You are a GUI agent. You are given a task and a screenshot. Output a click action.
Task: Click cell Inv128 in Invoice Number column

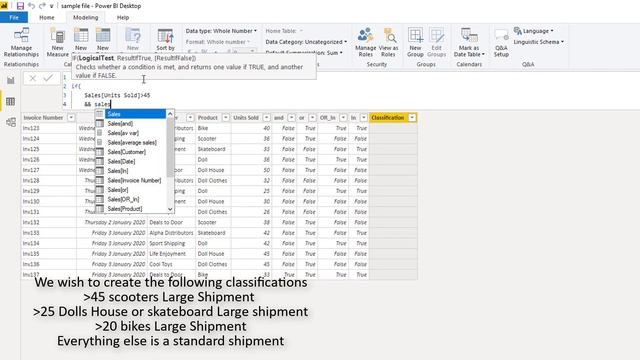[49, 180]
